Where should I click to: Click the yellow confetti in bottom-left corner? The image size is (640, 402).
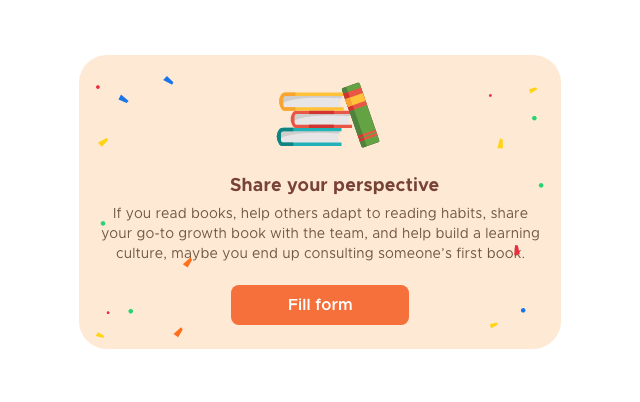click(x=100, y=335)
